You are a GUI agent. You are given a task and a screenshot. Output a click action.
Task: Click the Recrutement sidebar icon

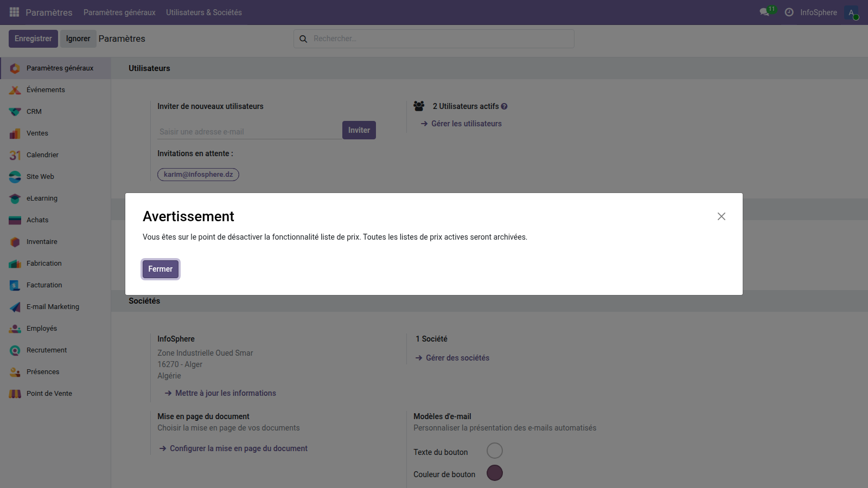click(x=15, y=350)
